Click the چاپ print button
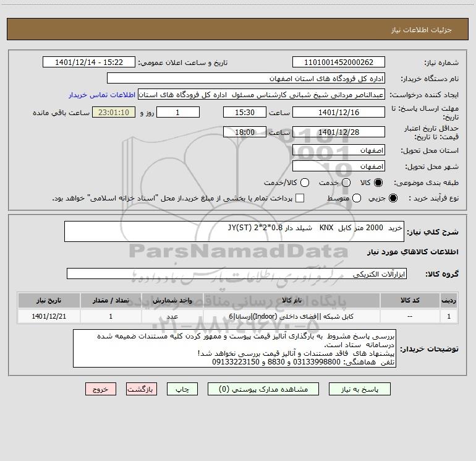The width and height of the screenshot is (476, 461). [182, 389]
